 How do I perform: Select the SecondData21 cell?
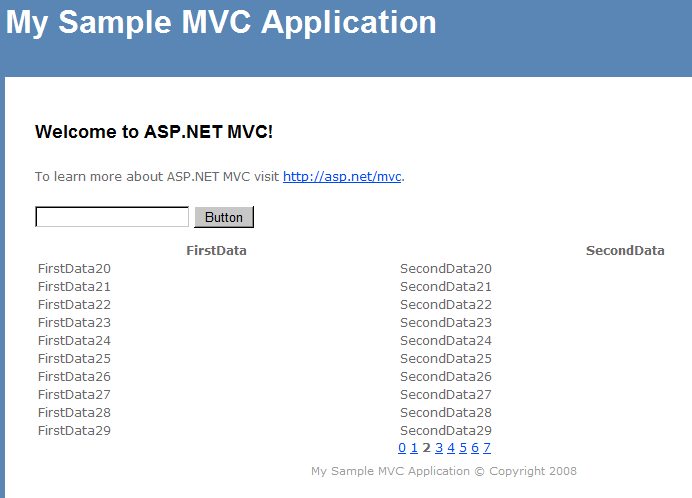[x=446, y=287]
